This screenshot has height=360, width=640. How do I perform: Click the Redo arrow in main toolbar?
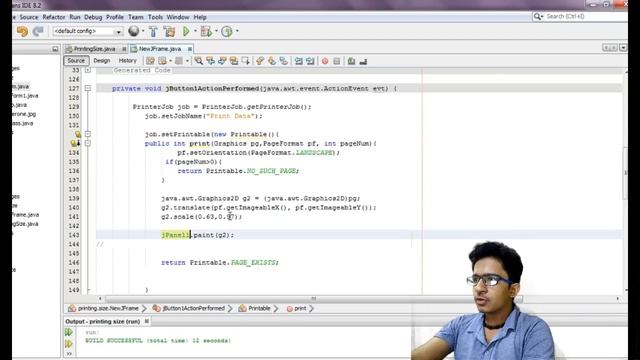pyautogui.click(x=38, y=31)
